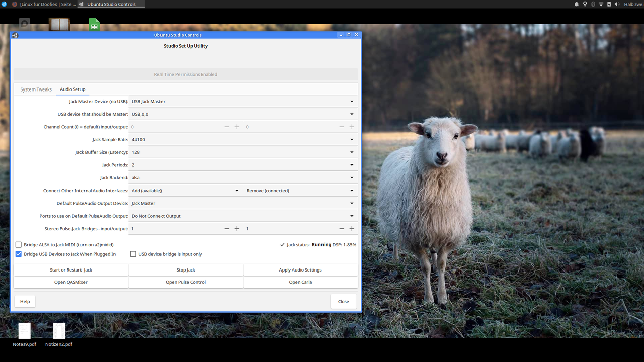Decrease the Channel Count output value with minus
644x362 pixels.
click(342, 127)
